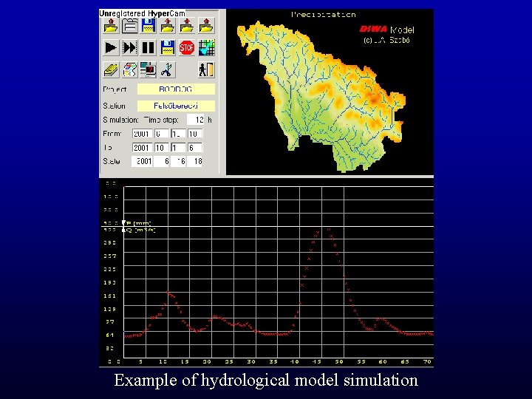Click the open-folder icon beside the list icon
The image size is (532, 399).
pos(111,26)
